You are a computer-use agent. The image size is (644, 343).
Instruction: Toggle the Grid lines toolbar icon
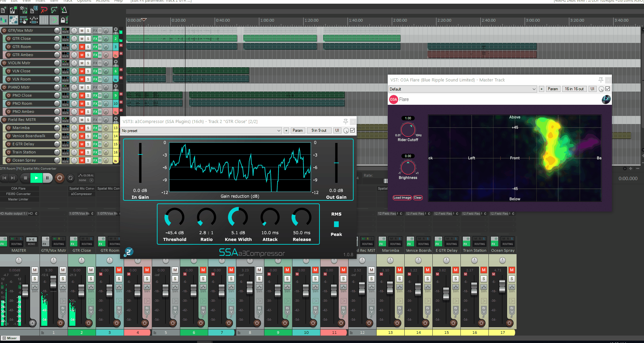(44, 20)
